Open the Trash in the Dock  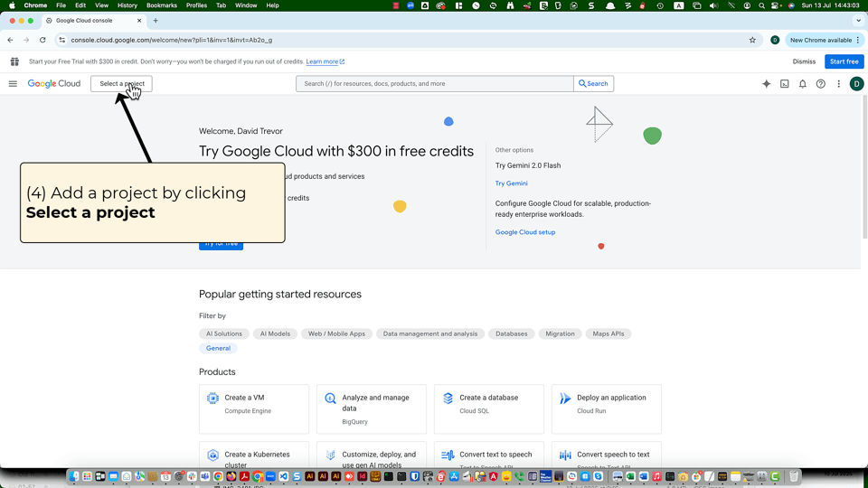click(794, 476)
